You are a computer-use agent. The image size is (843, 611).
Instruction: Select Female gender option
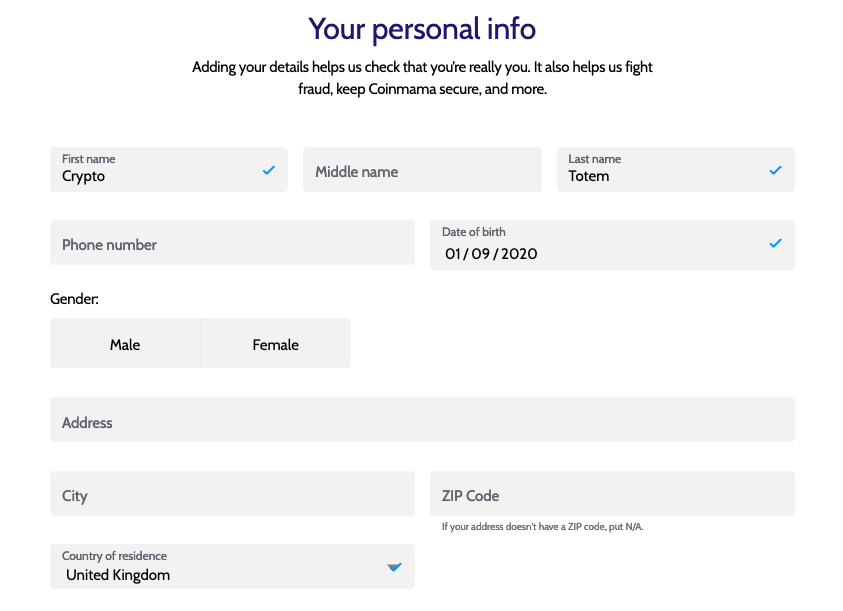[276, 343]
